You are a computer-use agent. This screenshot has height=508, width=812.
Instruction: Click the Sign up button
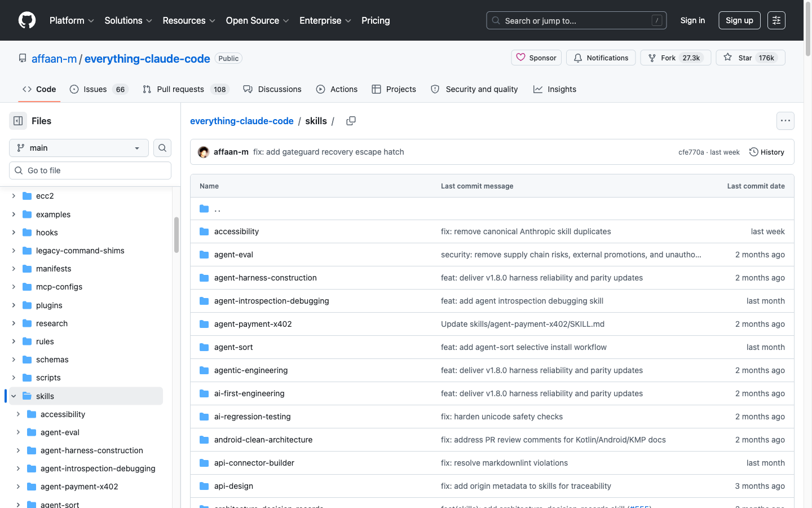click(739, 20)
